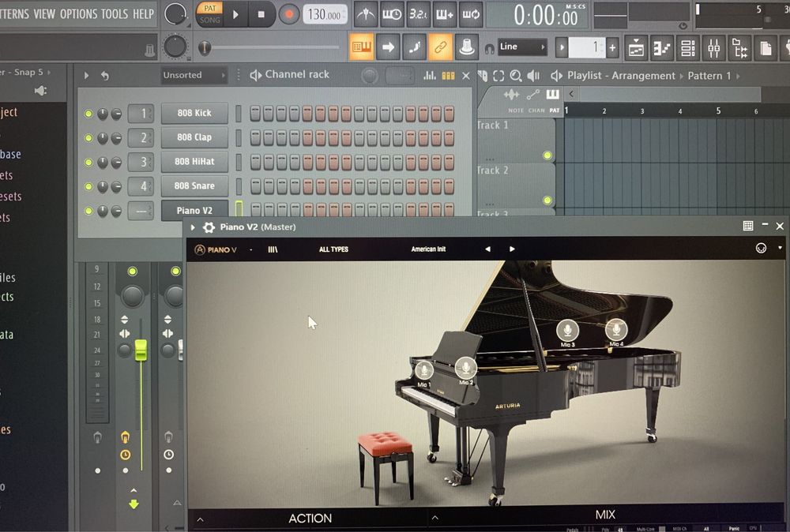Open the Browser view icon
790x532 pixels.
click(x=740, y=48)
